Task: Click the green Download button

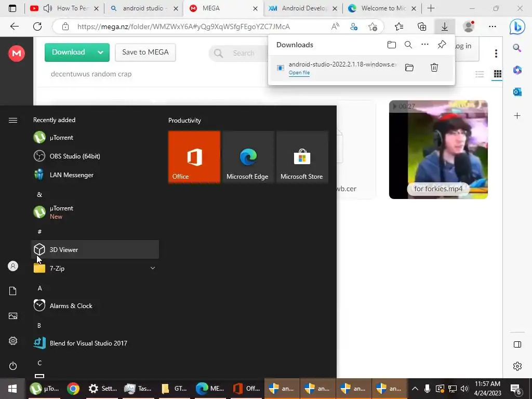Action: point(69,52)
